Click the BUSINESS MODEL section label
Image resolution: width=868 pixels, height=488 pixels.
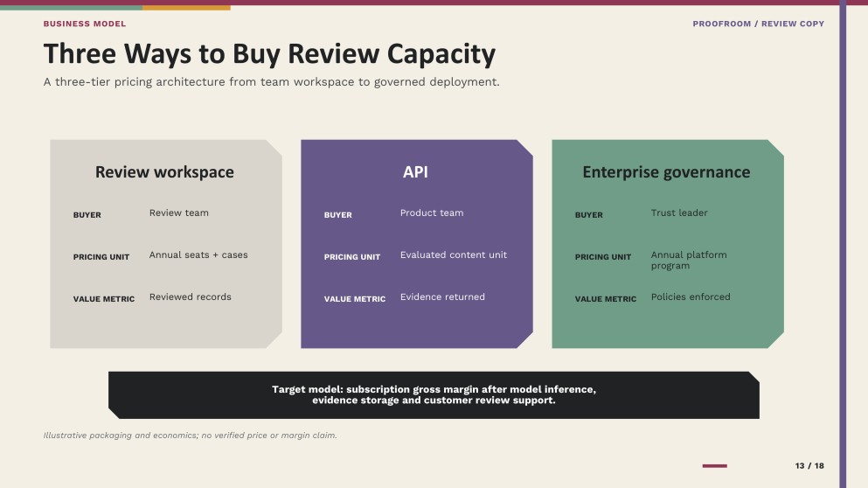click(x=85, y=24)
